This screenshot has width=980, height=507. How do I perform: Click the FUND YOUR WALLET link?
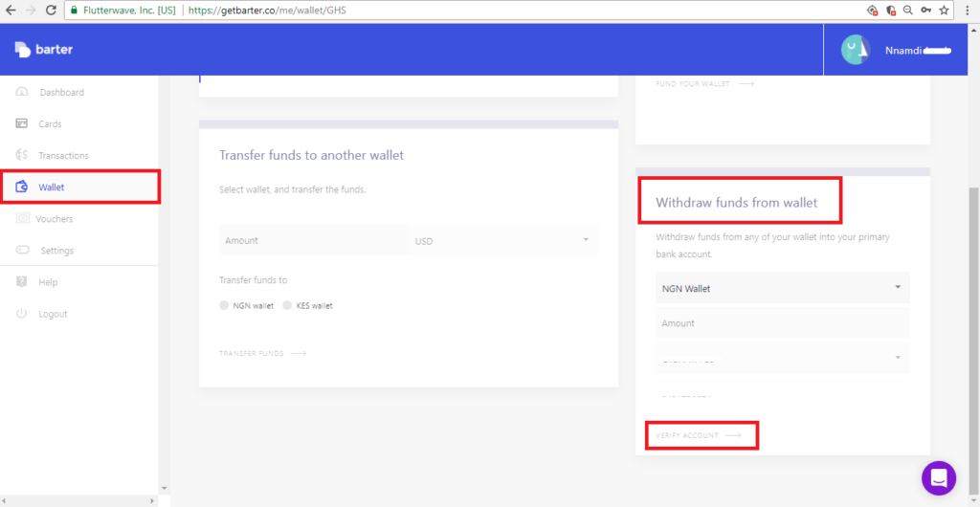tap(705, 83)
